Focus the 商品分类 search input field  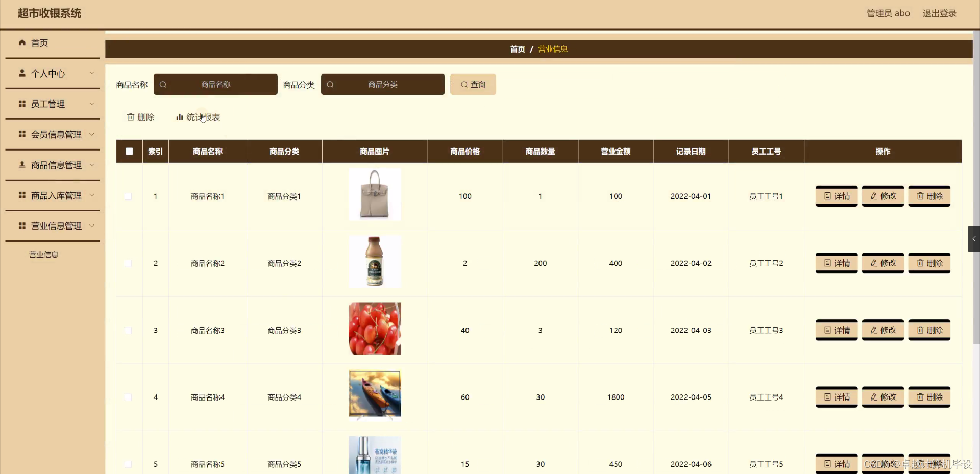tap(383, 85)
